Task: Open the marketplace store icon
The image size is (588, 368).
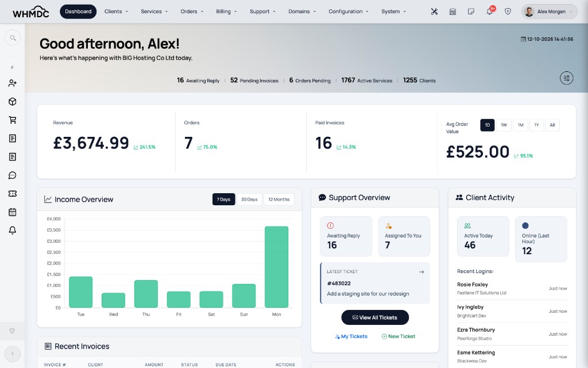Action: pos(452,11)
